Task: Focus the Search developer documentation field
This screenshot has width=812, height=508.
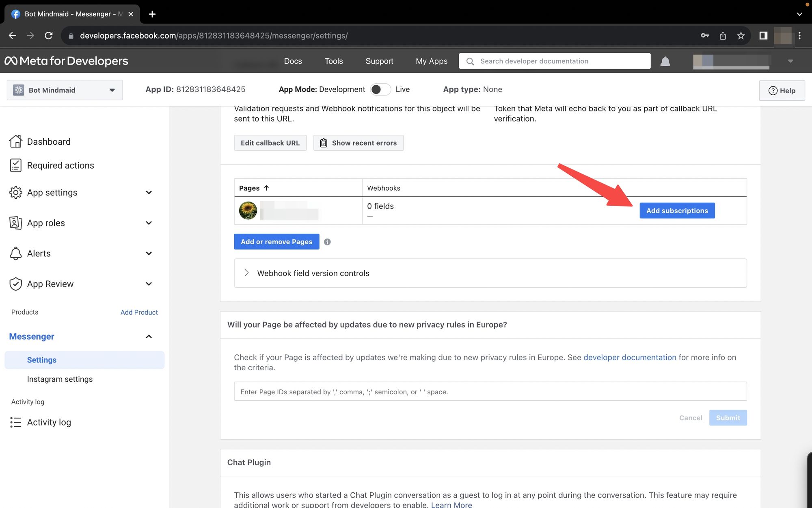Action: [555, 61]
